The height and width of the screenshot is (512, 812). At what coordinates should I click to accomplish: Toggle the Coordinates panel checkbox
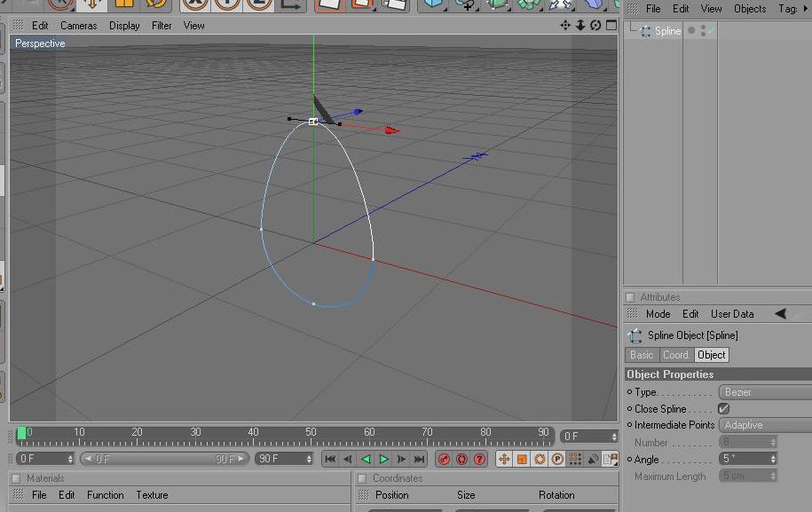[362, 478]
